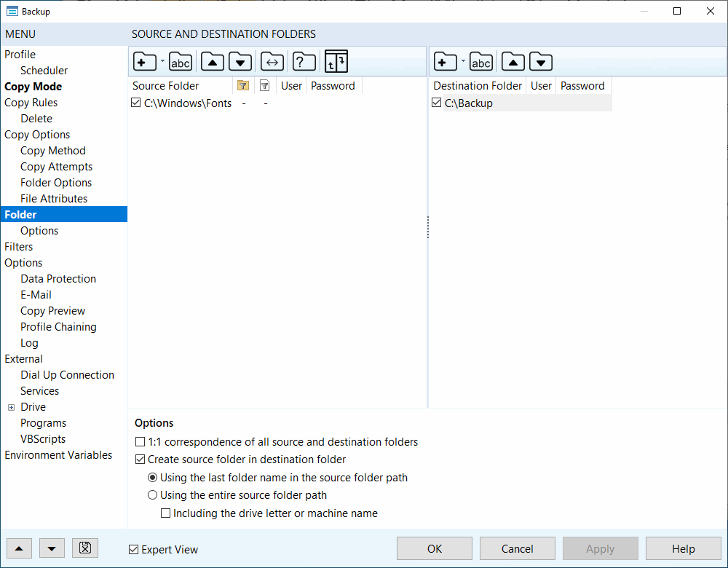Move the source folder up in the list
Screen dimensions: 728x568
coord(212,63)
